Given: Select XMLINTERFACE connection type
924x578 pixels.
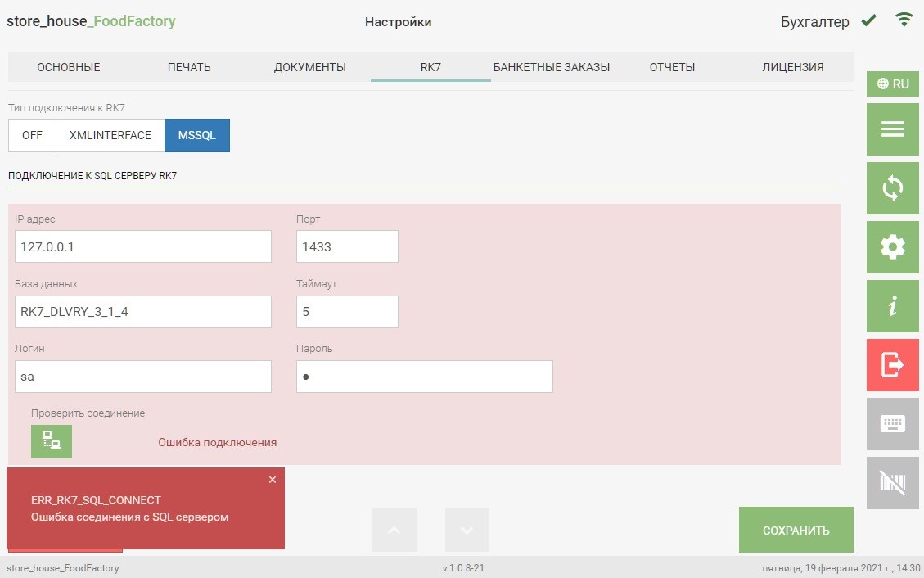Looking at the screenshot, I should [x=110, y=136].
